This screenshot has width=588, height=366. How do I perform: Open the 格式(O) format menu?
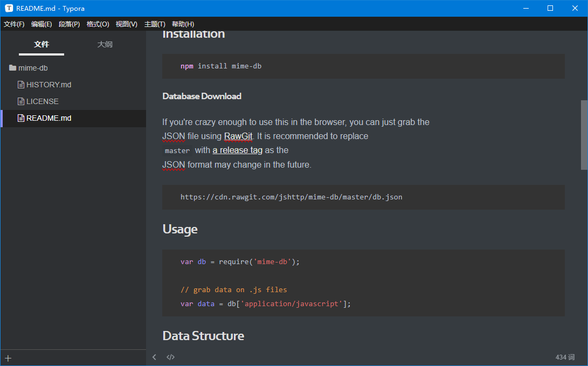click(x=98, y=24)
